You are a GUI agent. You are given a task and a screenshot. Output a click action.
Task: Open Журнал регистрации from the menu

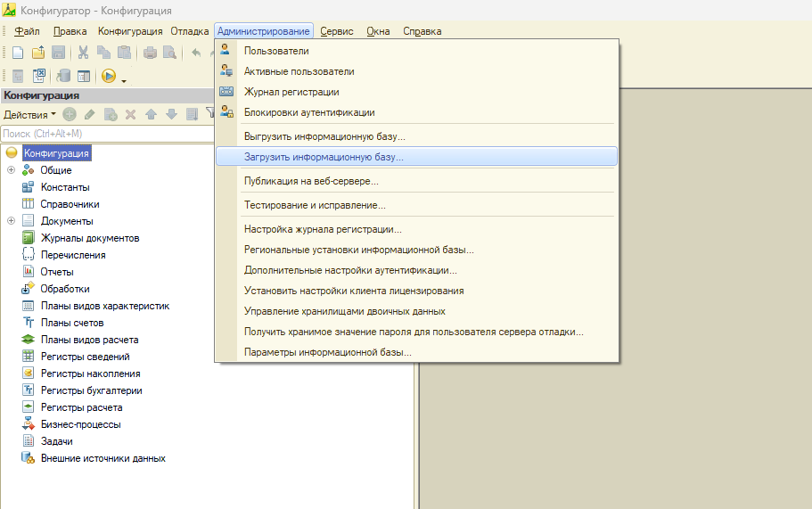point(416,92)
